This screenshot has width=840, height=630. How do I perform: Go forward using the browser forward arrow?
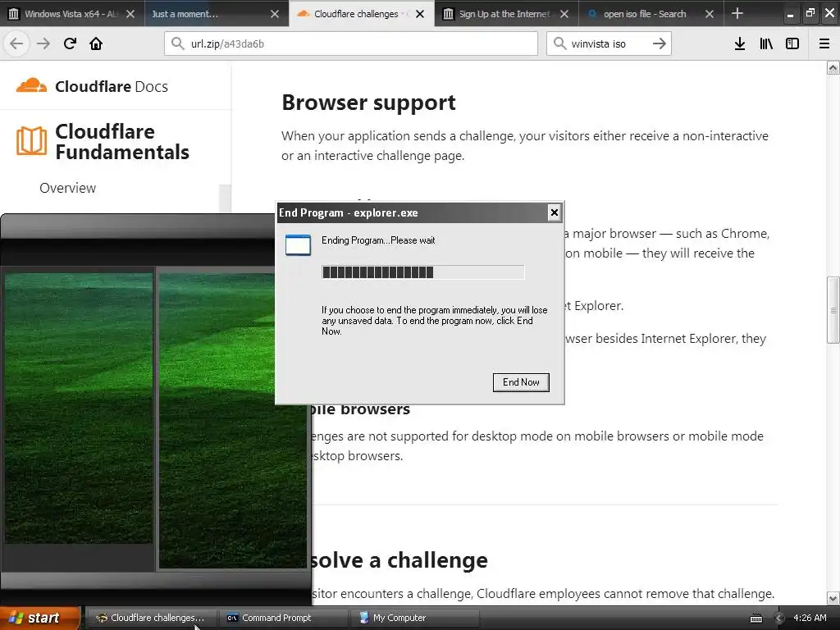pos(43,43)
